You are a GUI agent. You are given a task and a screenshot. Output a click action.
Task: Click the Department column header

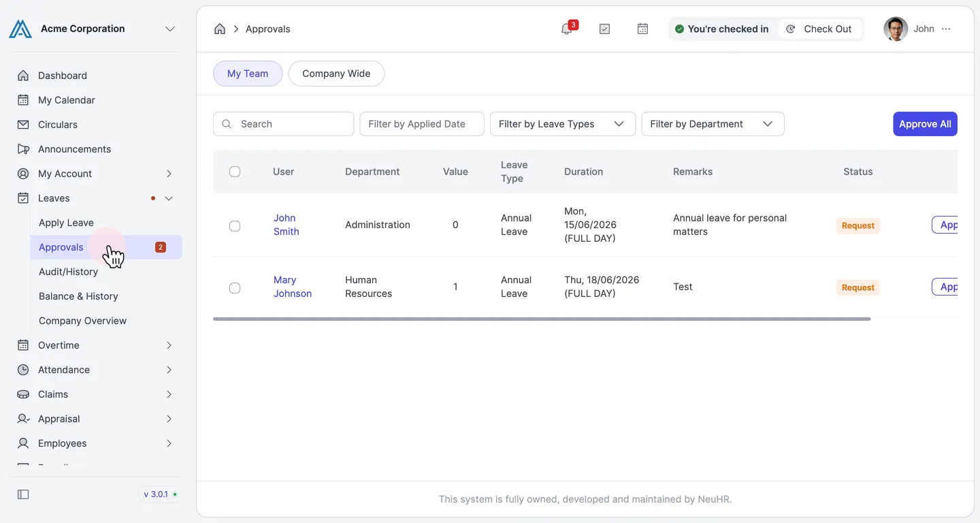372,172
